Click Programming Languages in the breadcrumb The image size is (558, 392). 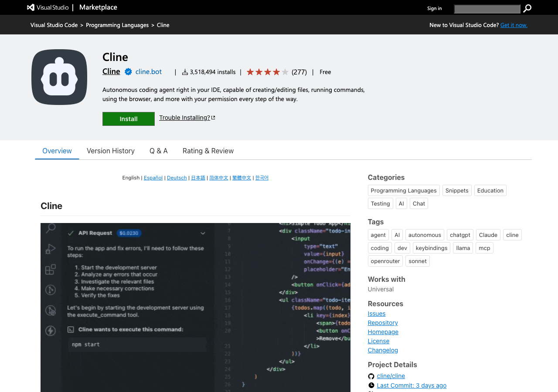tap(117, 25)
